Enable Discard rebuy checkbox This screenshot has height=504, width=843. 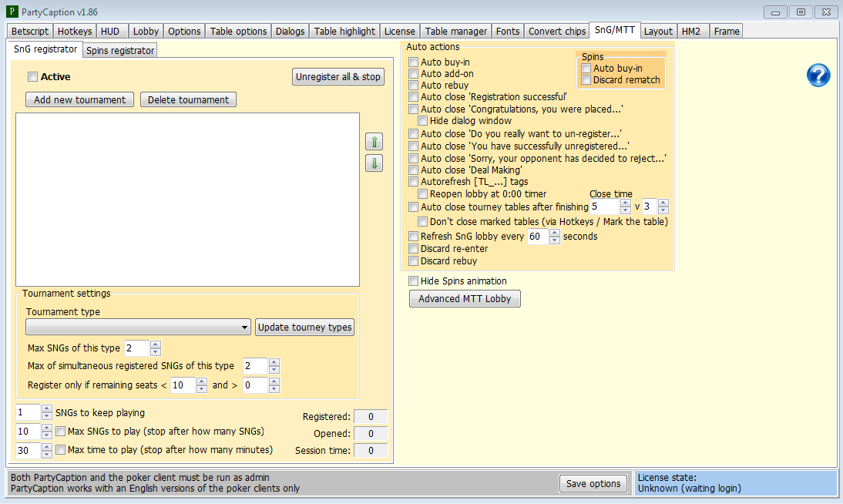coord(414,261)
